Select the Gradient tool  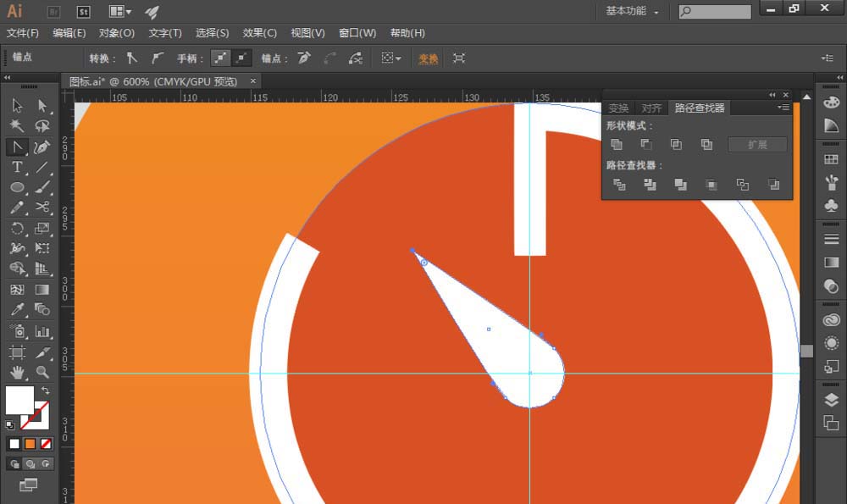[42, 290]
